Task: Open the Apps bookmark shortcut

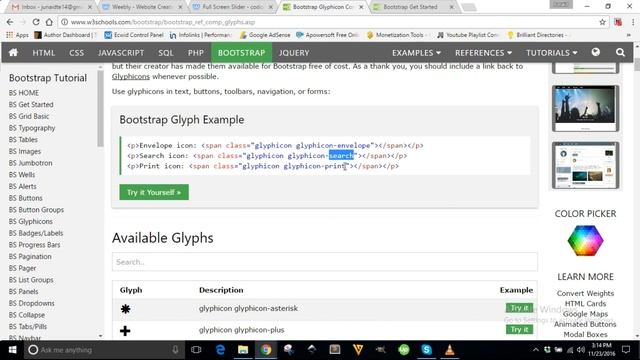Action: tap(17, 35)
